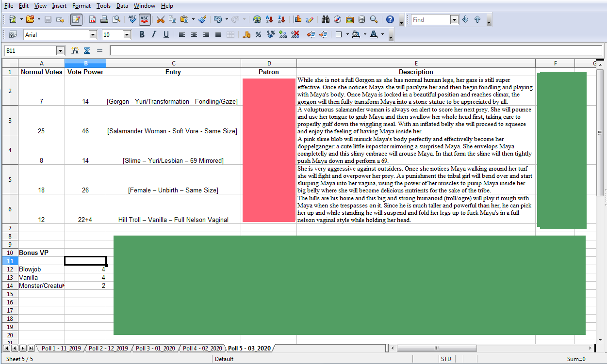607x364 pixels.
Task: Show Draw Functions
Action: [310, 20]
